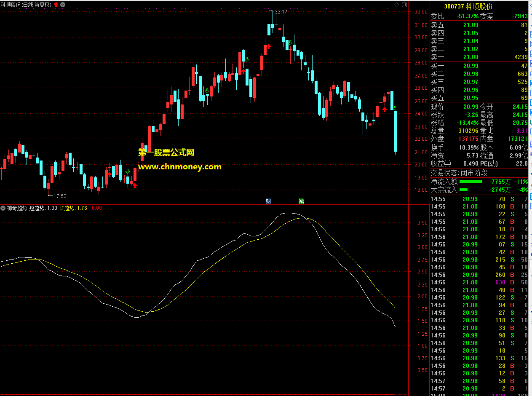Click the red up-arrow icon beside chart title

[x=56, y=4]
